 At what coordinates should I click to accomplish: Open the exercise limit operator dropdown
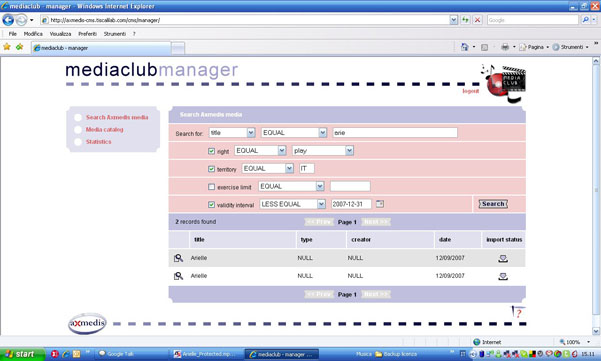291,186
